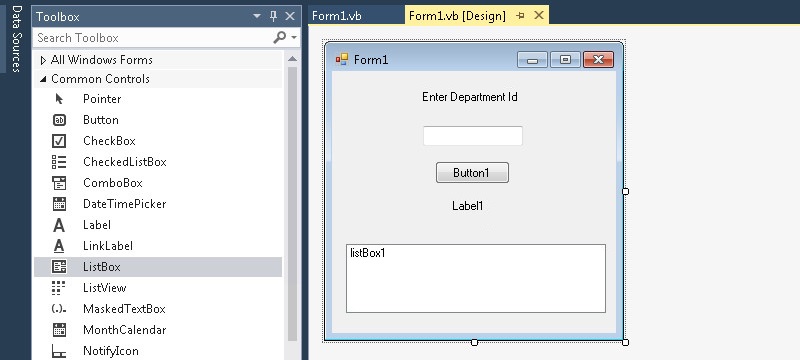
Task: Pick the CheckBox control icon
Action: (x=59, y=141)
